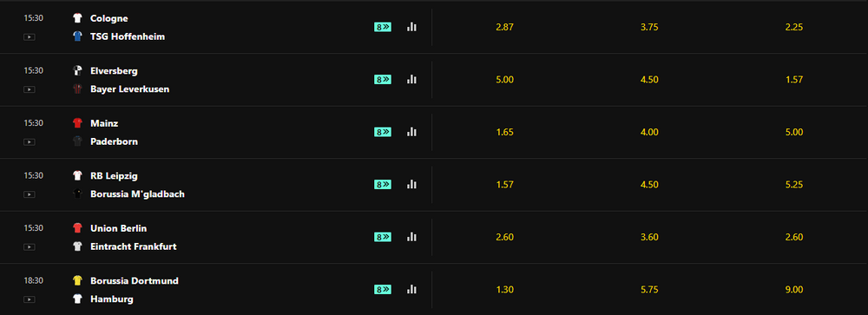Click video stream icon for Dortmund match
The width and height of the screenshot is (868, 315).
click(30, 299)
